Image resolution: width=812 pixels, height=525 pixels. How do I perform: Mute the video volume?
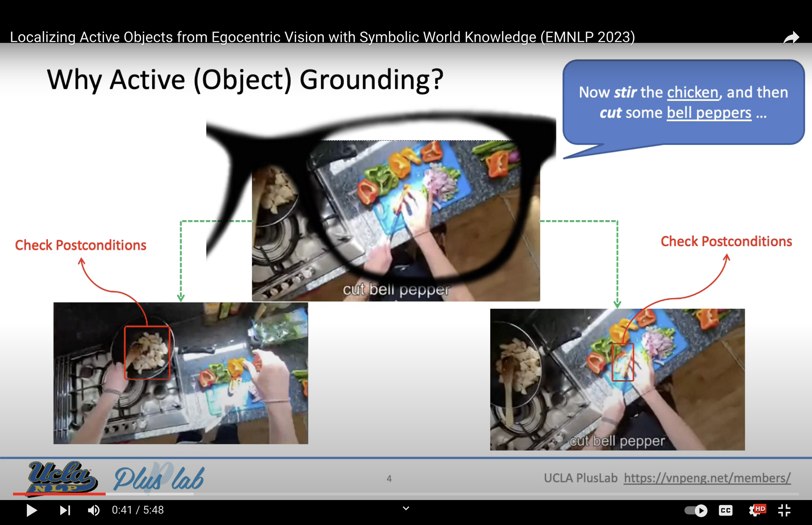(x=93, y=510)
